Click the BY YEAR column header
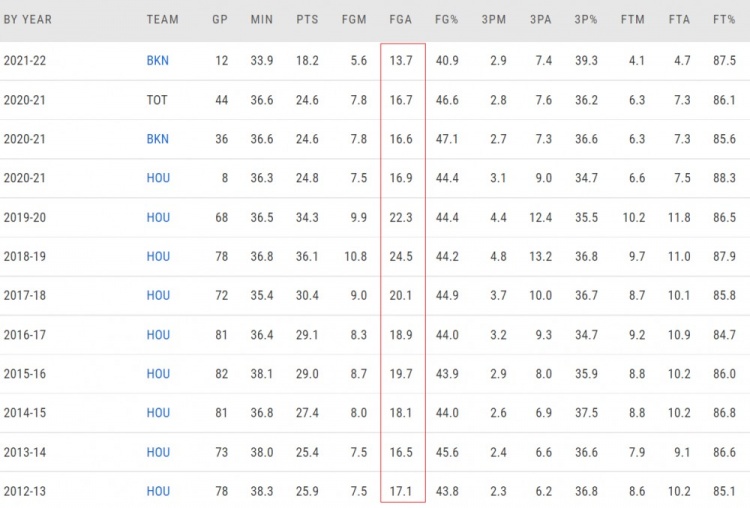 point(28,20)
